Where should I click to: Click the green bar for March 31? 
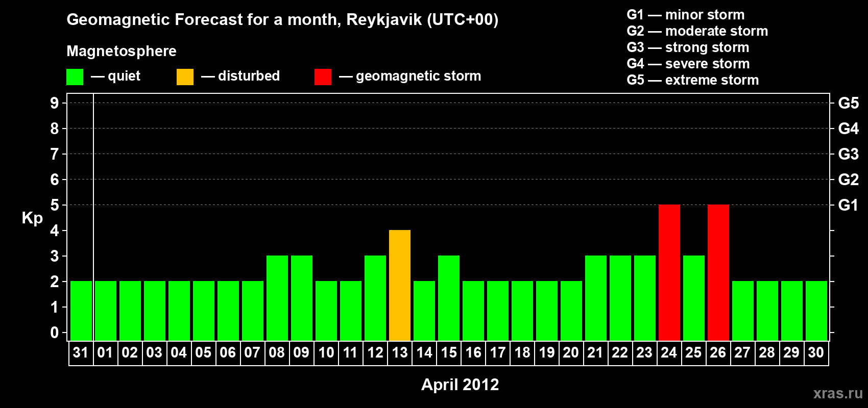tap(81, 311)
